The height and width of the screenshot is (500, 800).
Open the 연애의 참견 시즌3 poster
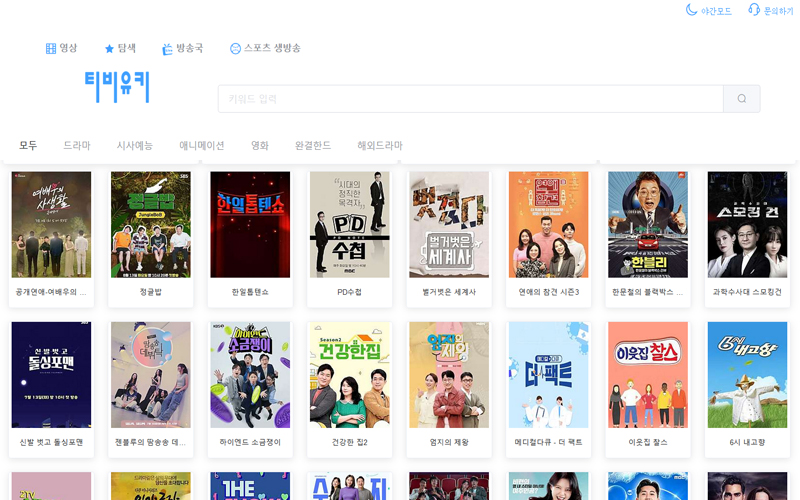548,224
